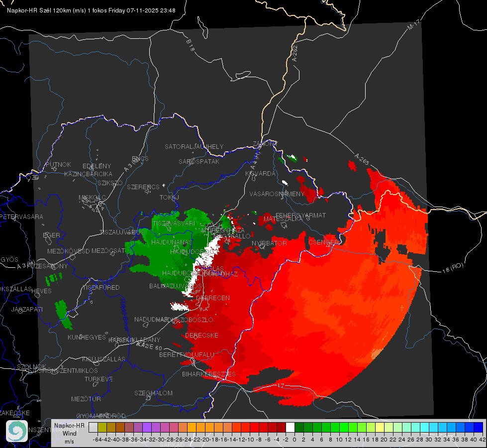Click the 'A 42/E 60' road label
Viewport: 487px width, 448px height.
click(149, 346)
